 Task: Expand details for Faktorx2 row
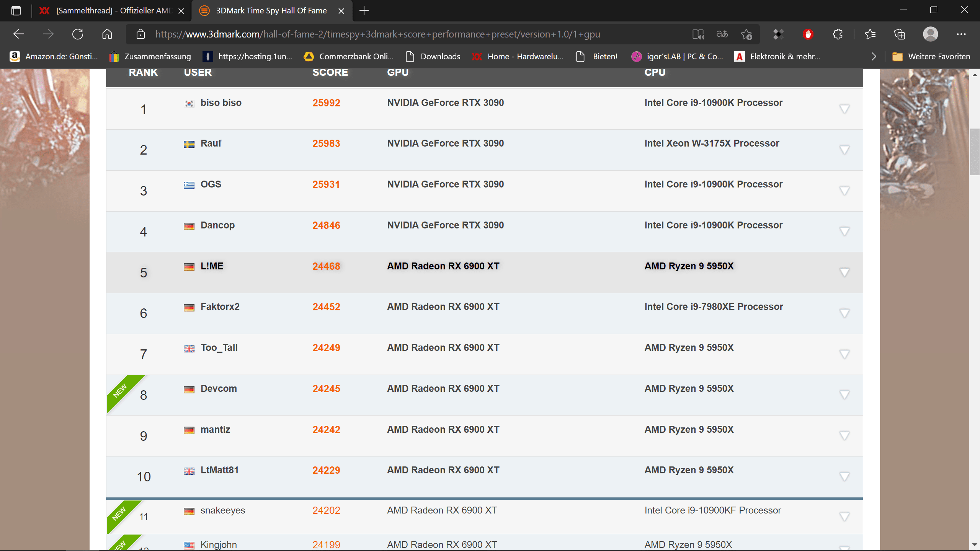(844, 313)
